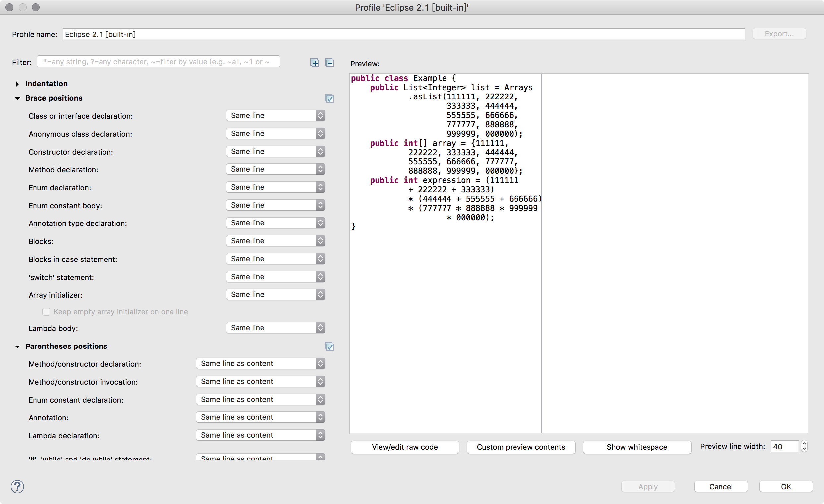Click inside the code preview area

579,253
